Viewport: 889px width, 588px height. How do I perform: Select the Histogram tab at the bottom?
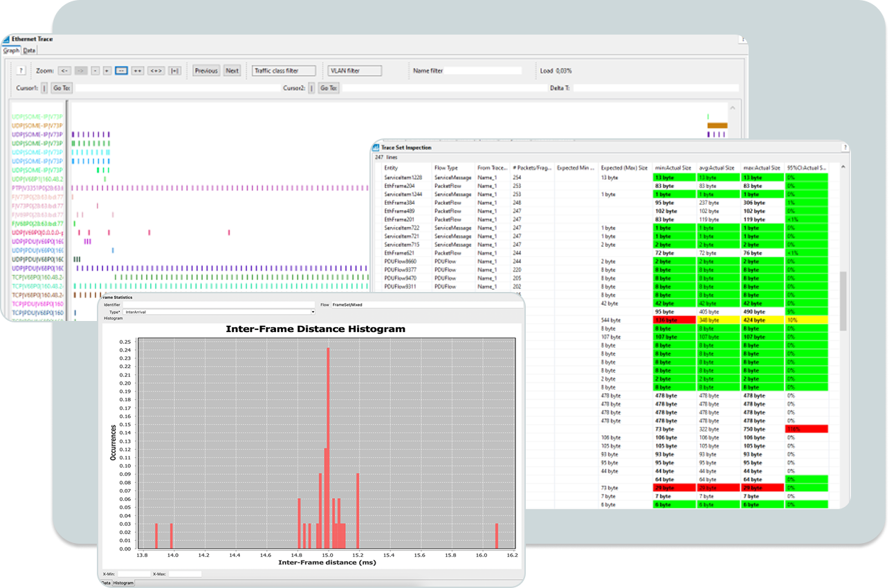coord(124,583)
